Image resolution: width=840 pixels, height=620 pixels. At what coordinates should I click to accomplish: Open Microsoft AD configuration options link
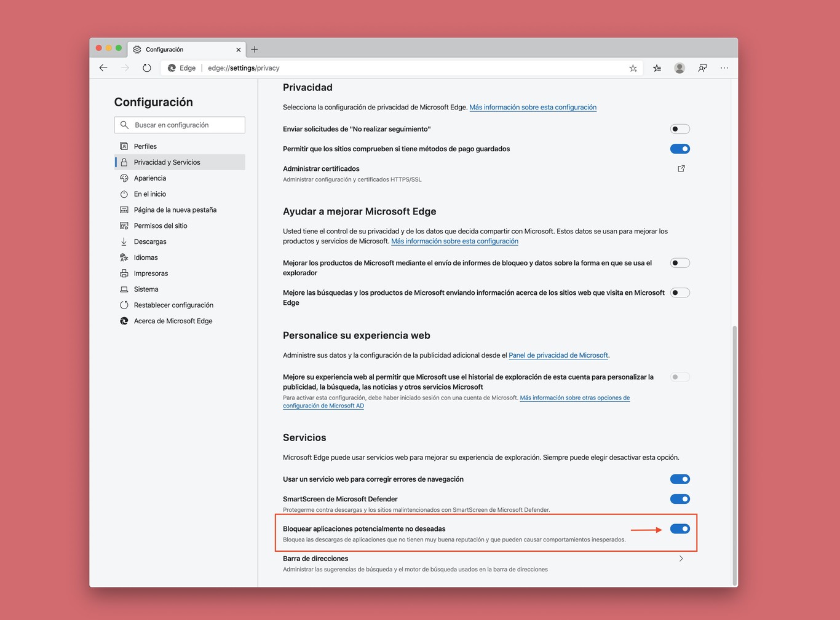456,402
